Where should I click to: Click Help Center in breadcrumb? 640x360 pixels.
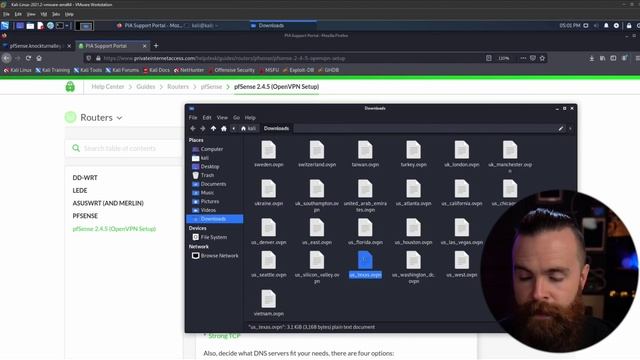(108, 87)
